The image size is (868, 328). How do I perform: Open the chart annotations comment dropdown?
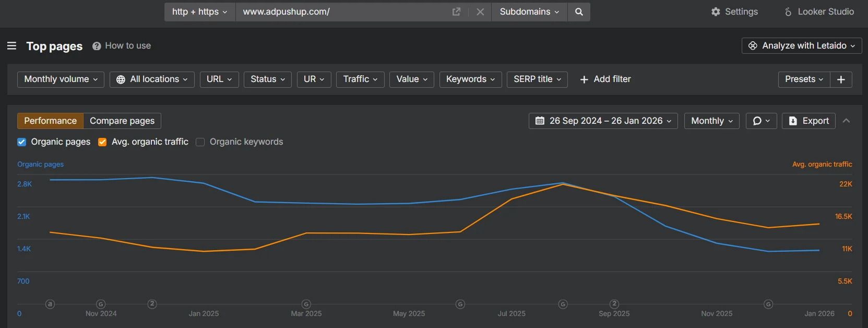pyautogui.click(x=762, y=121)
